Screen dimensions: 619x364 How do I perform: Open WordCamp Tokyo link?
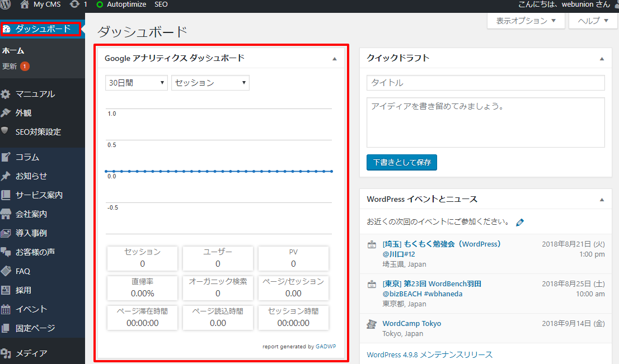412,323
